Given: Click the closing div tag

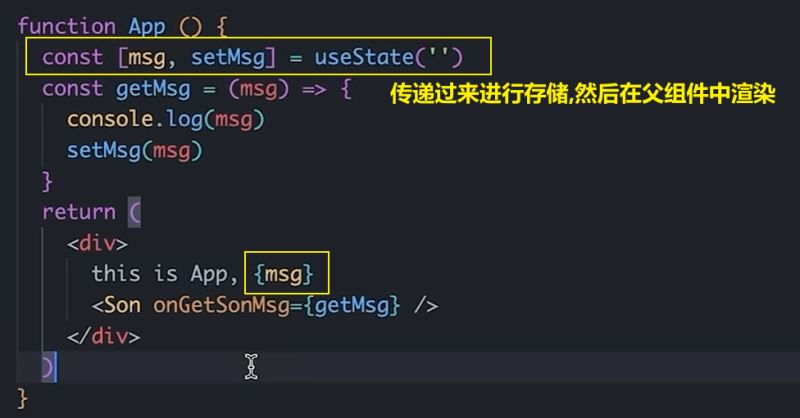Looking at the screenshot, I should 103,336.
